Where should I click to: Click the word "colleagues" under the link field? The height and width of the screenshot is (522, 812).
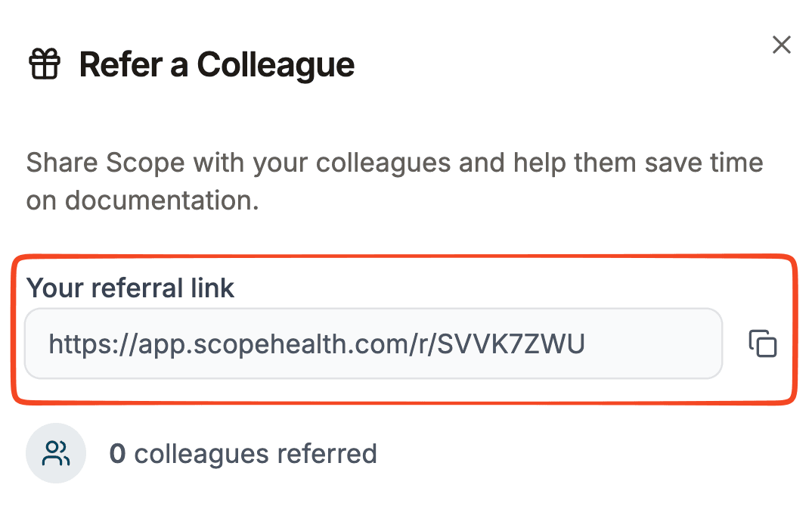click(201, 454)
